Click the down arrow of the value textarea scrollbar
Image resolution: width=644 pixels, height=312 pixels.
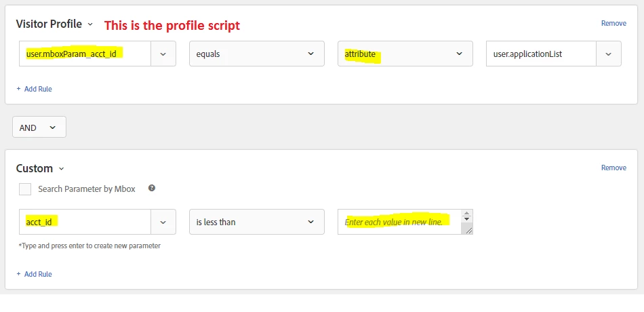pyautogui.click(x=466, y=219)
